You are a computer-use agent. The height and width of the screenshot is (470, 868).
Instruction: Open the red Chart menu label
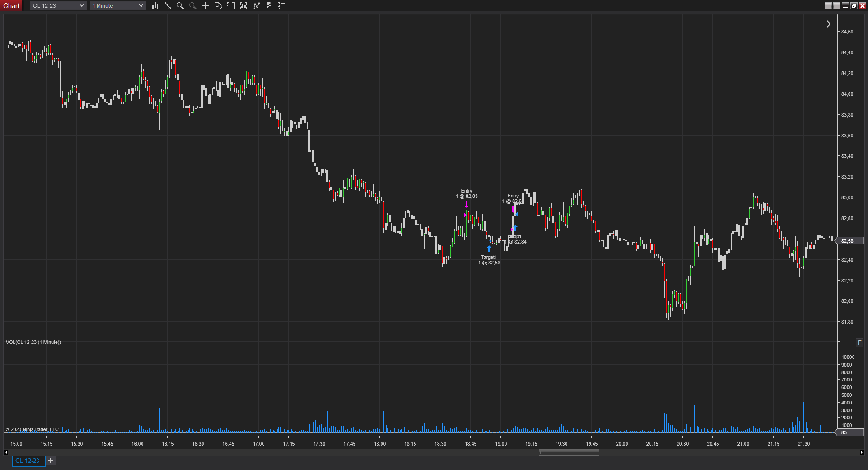[11, 6]
